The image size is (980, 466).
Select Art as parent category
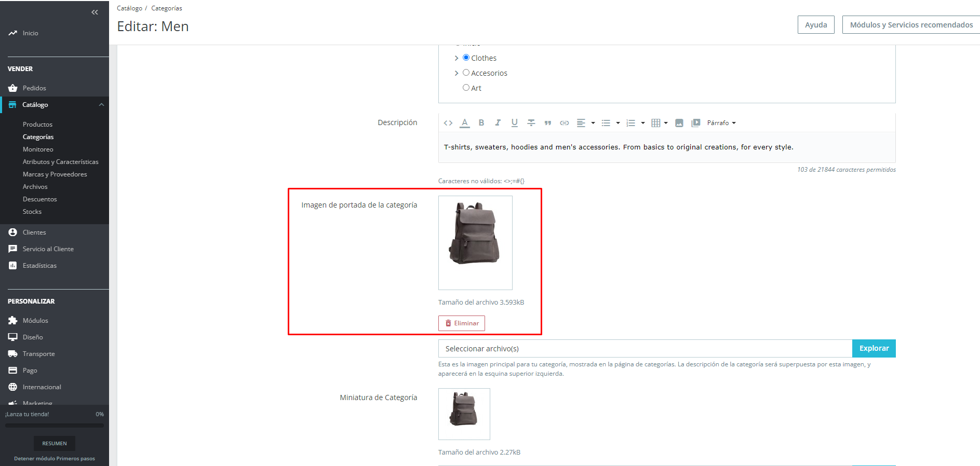[466, 88]
